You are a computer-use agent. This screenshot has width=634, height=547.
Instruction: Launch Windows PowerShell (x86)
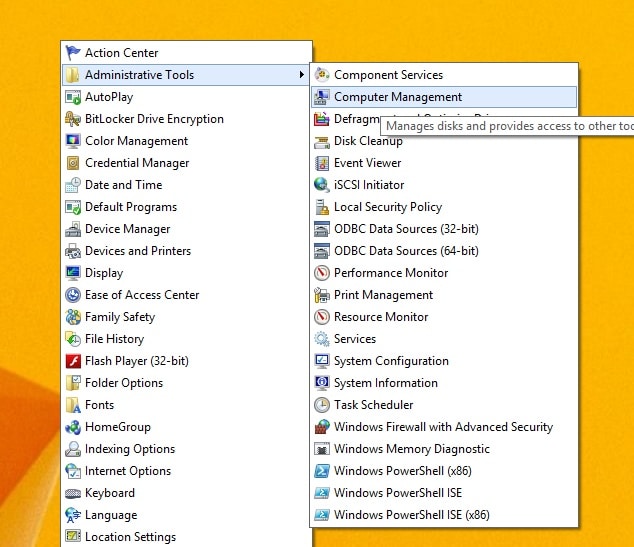(x=444, y=471)
